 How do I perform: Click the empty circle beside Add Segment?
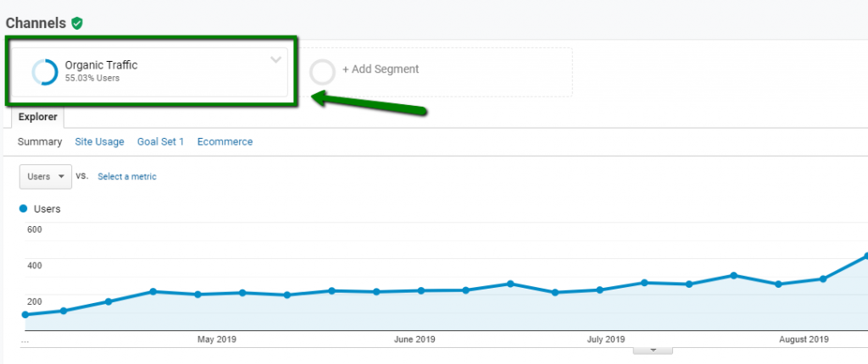tap(323, 71)
